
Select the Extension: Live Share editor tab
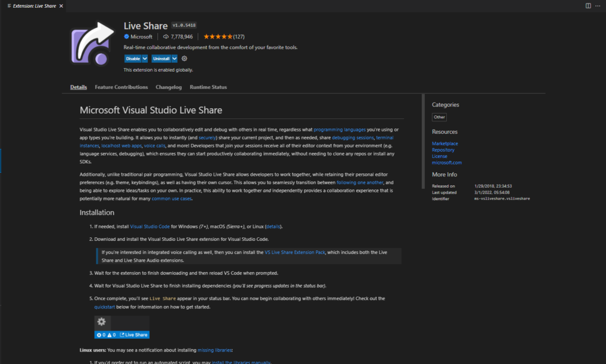(33, 6)
